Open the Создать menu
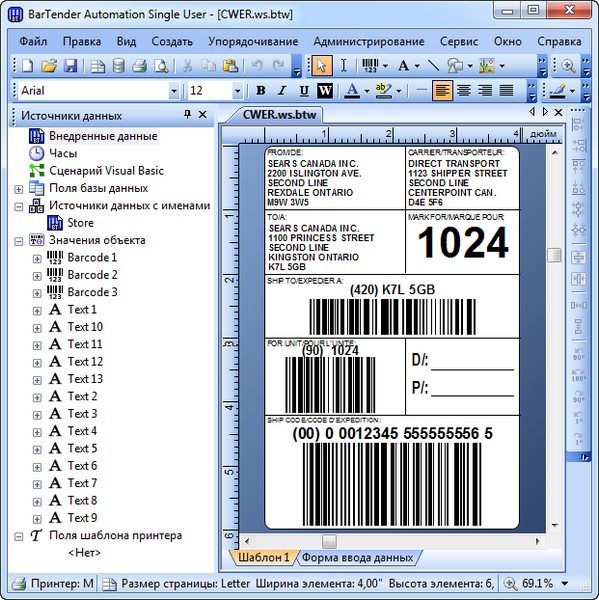 (x=172, y=41)
